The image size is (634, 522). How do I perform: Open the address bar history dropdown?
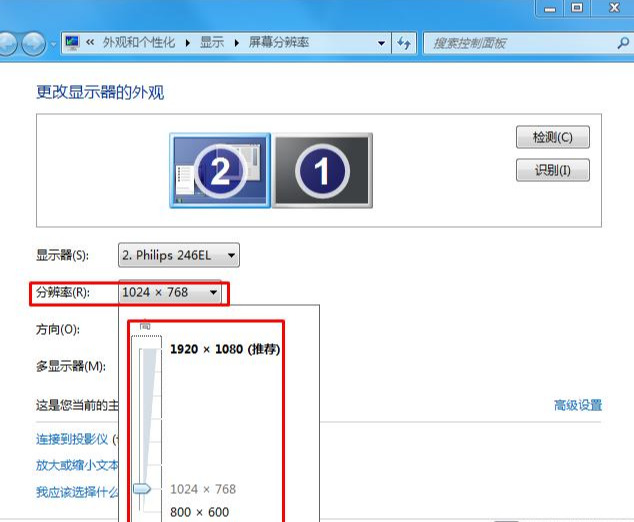click(x=381, y=43)
